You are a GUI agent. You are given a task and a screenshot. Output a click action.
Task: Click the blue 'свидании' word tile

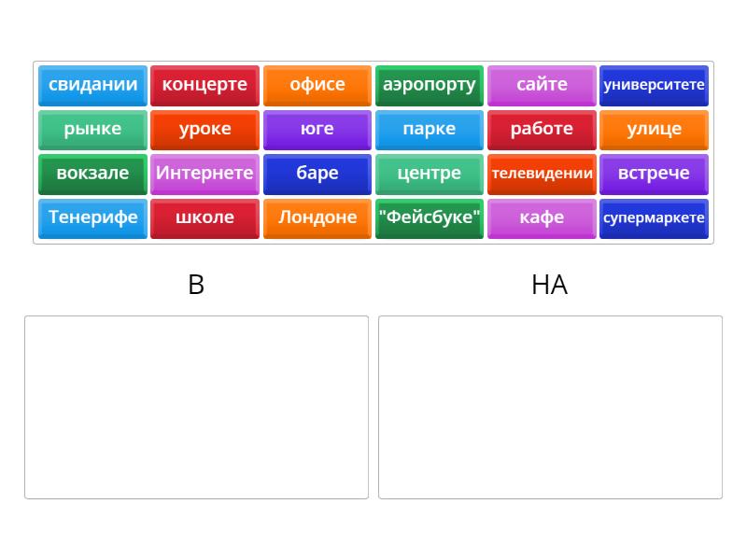[x=92, y=85]
